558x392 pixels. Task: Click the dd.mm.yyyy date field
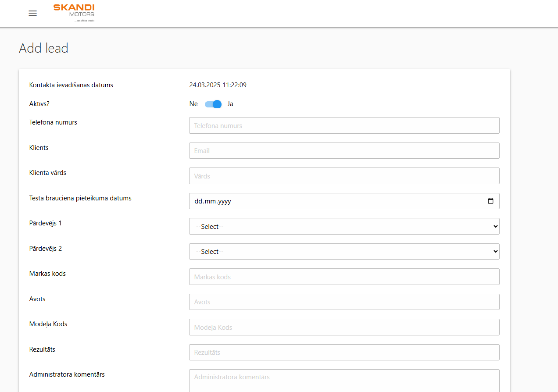(x=307, y=201)
